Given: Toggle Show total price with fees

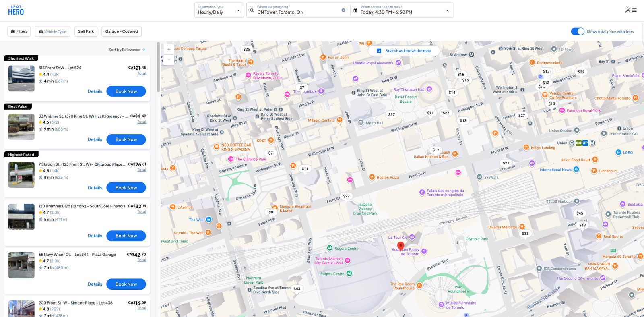Looking at the screenshot, I should [578, 31].
